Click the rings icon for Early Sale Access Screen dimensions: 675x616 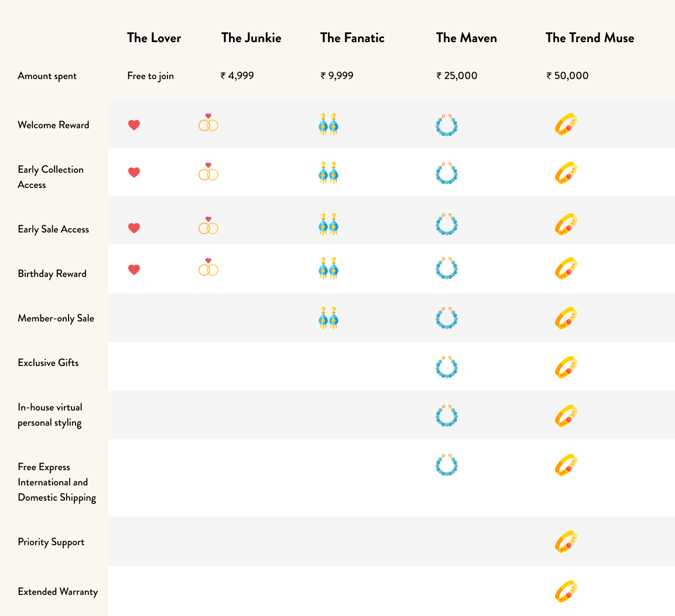208,226
